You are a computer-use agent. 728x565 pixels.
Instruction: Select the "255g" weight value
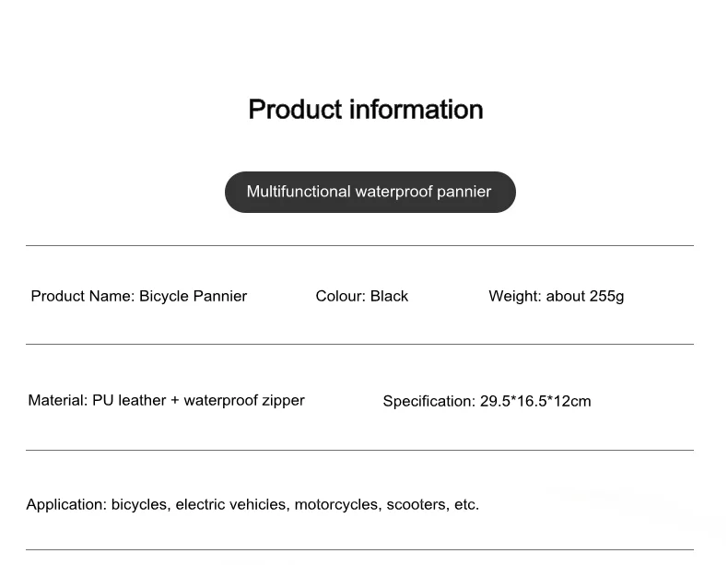(x=606, y=296)
